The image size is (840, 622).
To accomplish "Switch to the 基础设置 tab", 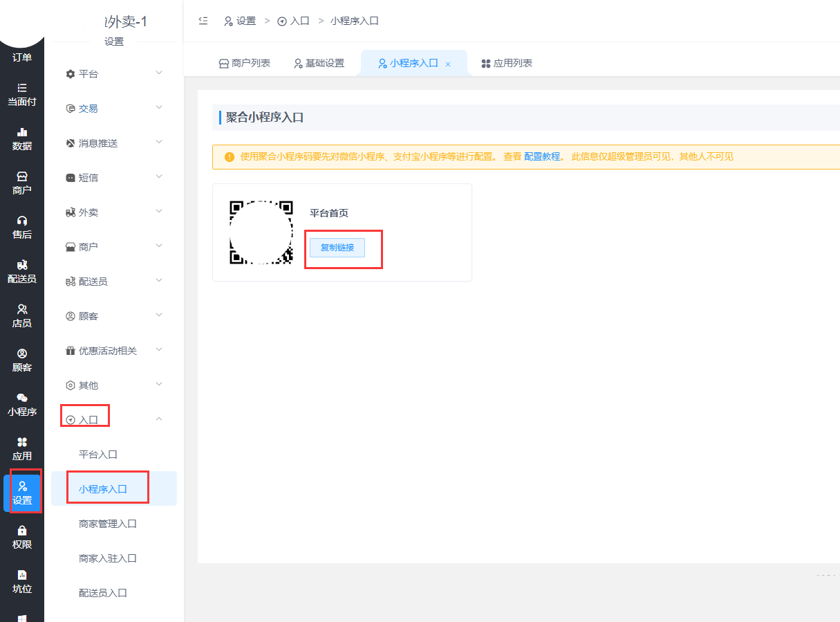I will coord(319,63).
